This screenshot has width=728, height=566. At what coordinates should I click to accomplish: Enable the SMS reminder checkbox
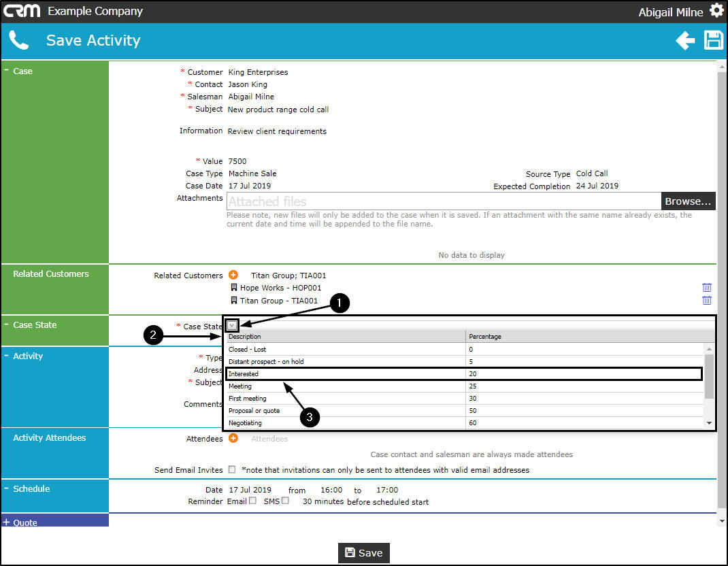coord(285,501)
